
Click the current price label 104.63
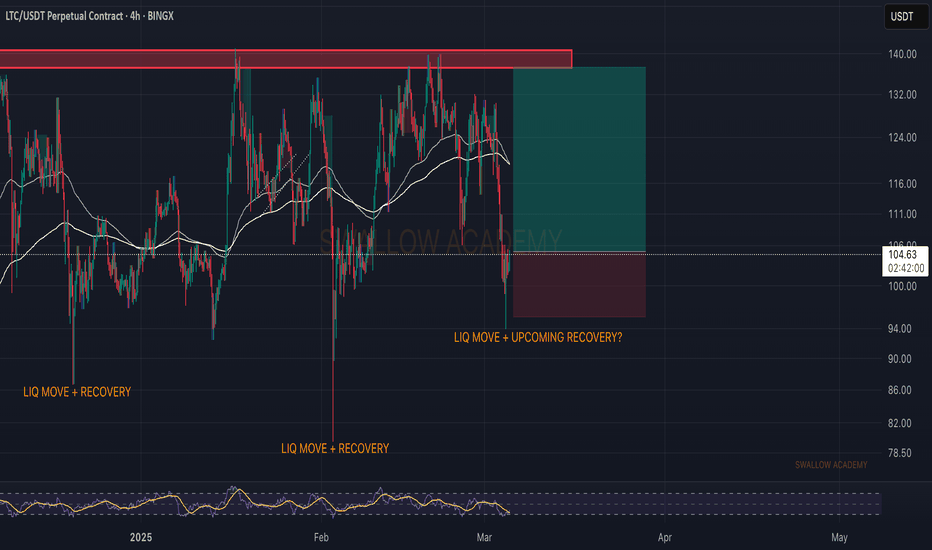[x=902, y=254]
